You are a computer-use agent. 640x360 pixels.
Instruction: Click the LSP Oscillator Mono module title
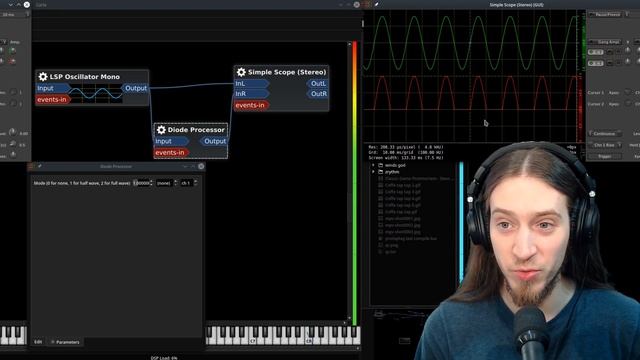pos(84,77)
